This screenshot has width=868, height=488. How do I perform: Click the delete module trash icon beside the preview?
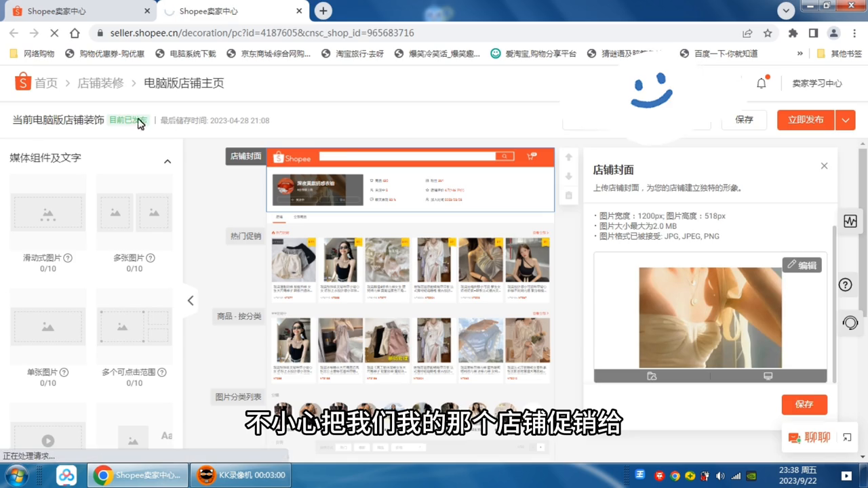point(568,195)
